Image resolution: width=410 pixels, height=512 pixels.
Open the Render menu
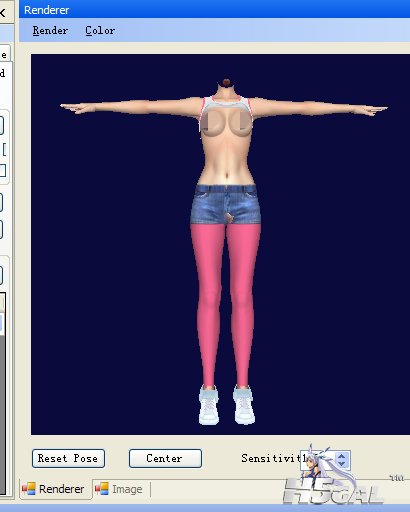tap(50, 31)
